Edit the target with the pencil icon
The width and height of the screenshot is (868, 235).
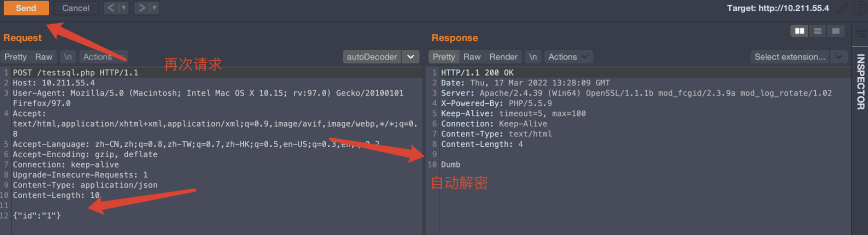click(x=842, y=8)
